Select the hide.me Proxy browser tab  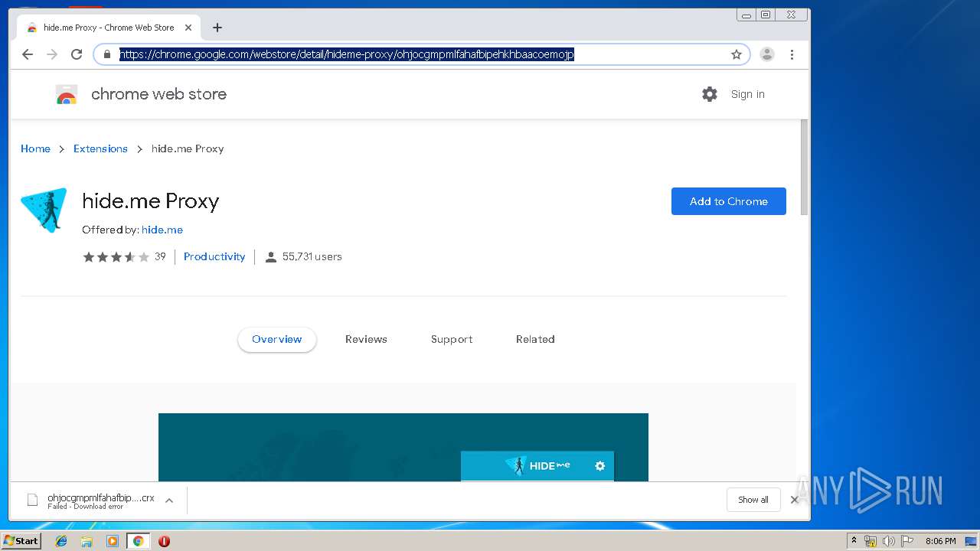pyautogui.click(x=109, y=28)
